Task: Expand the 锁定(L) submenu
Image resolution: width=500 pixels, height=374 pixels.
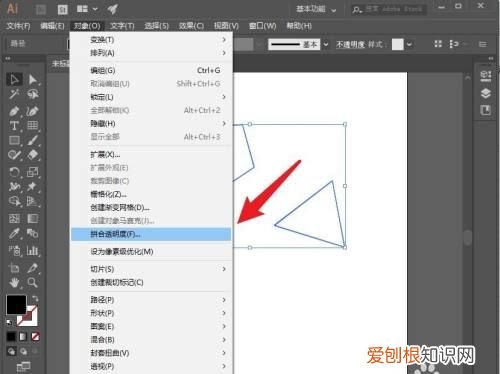Action: coord(151,97)
